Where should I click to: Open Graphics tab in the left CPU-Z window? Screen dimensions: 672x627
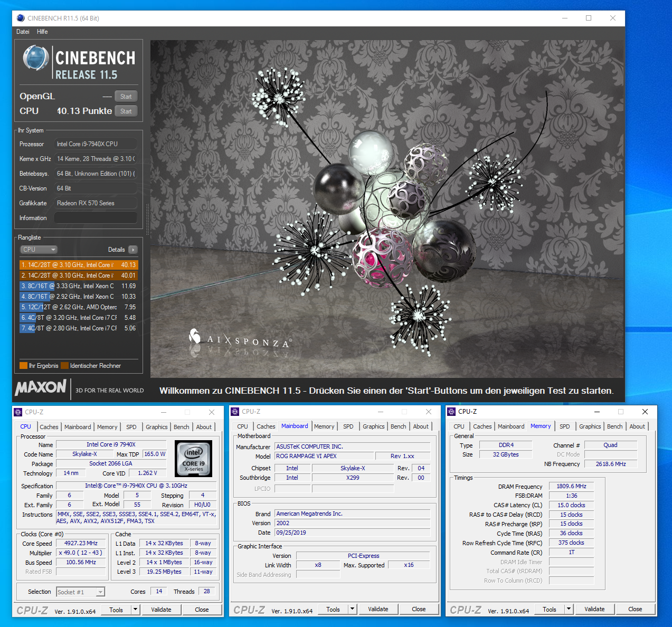pos(157,427)
